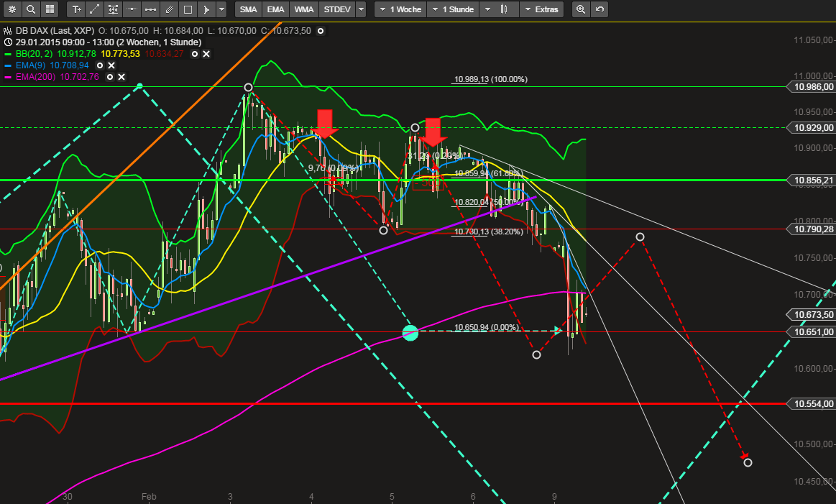Select the text annotation tool

(76, 9)
